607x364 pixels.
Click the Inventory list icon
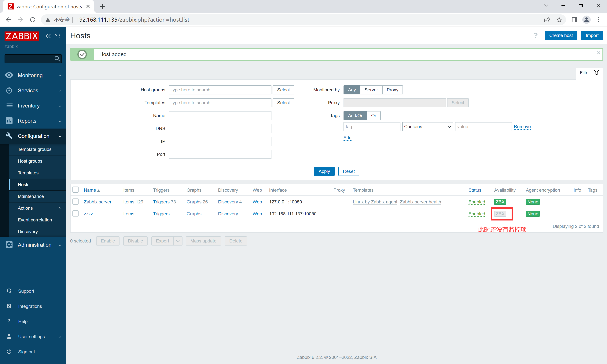pos(9,105)
